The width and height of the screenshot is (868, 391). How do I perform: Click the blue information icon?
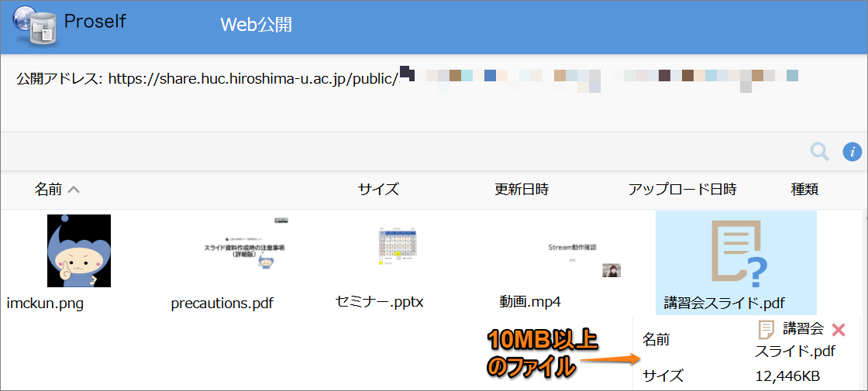852,152
